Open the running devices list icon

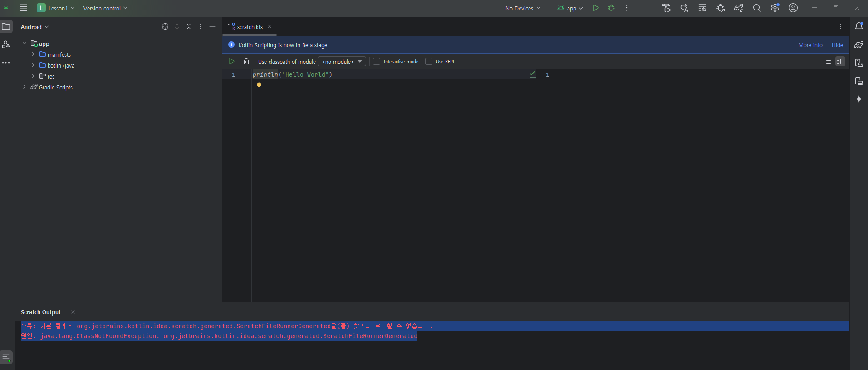coord(702,8)
